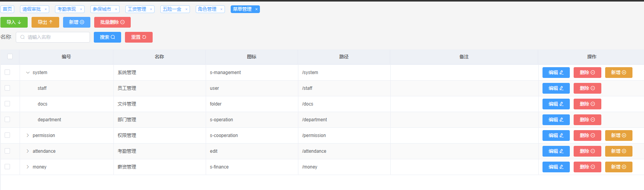
Task: Close the 工资管理 tab
Action: point(151,9)
